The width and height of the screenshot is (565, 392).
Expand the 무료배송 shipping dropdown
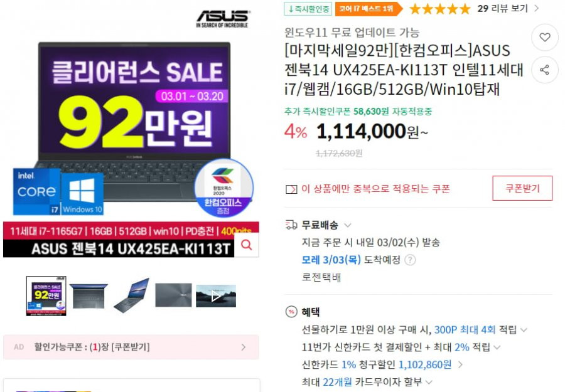[x=347, y=225]
